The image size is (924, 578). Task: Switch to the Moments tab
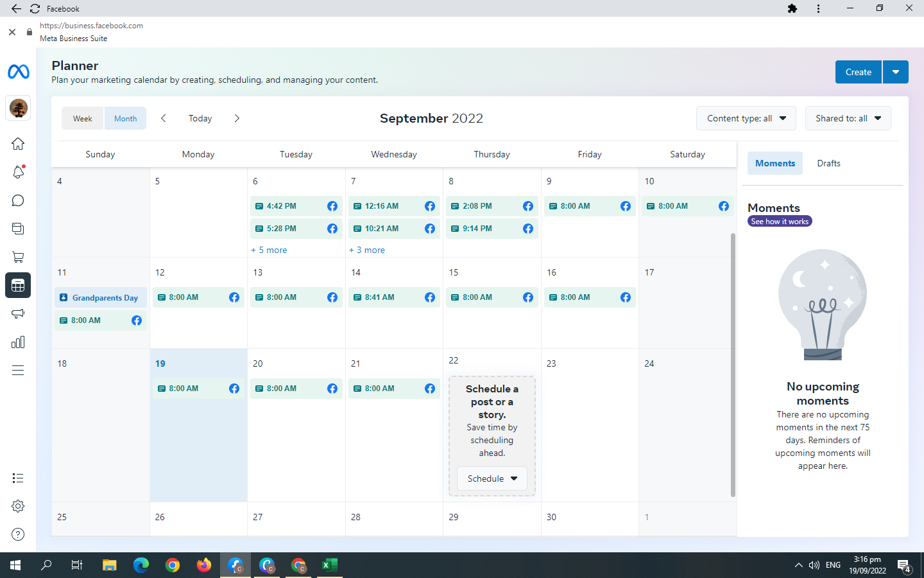775,163
